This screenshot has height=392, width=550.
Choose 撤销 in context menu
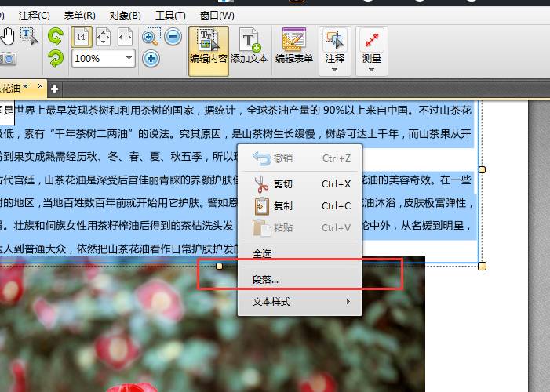(300, 158)
